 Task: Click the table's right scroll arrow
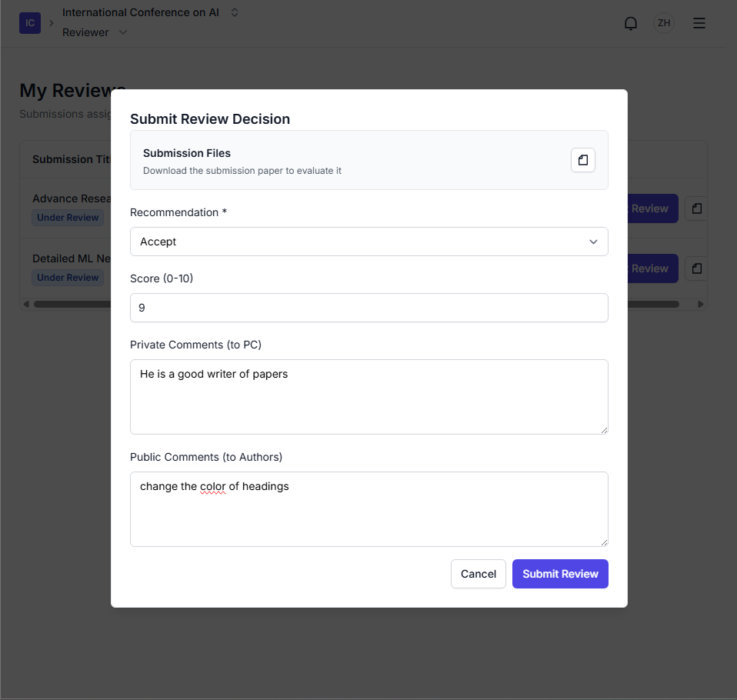point(700,305)
